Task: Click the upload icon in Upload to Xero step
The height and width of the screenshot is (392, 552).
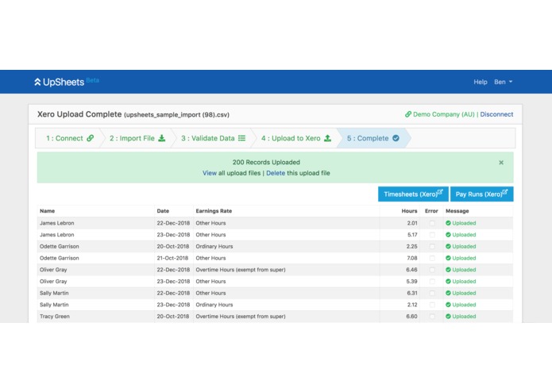Action: click(x=327, y=138)
